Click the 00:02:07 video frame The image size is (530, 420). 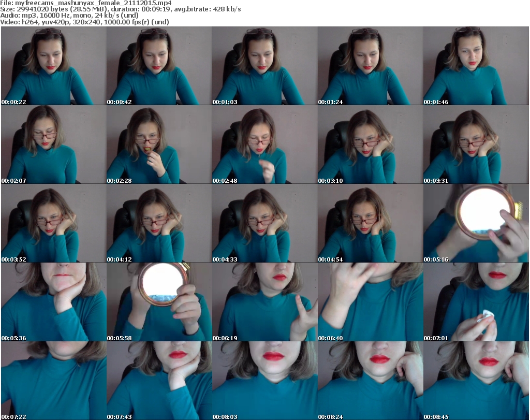(x=53, y=144)
